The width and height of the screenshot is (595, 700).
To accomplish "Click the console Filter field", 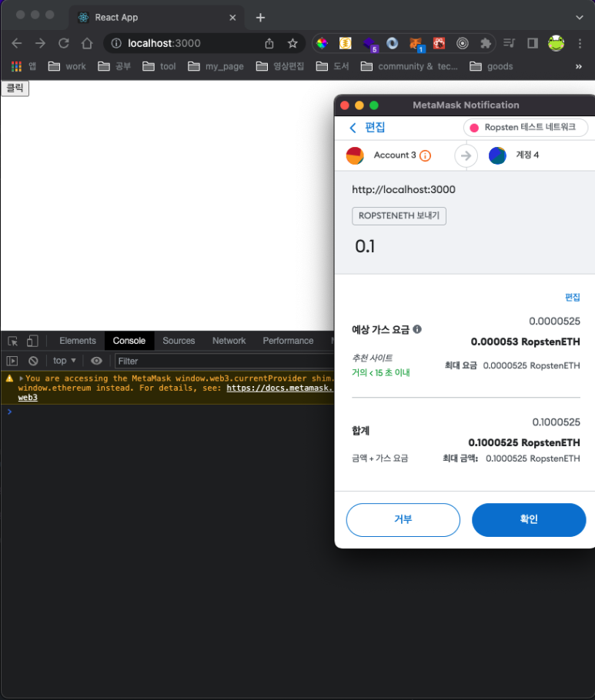I will (225, 361).
